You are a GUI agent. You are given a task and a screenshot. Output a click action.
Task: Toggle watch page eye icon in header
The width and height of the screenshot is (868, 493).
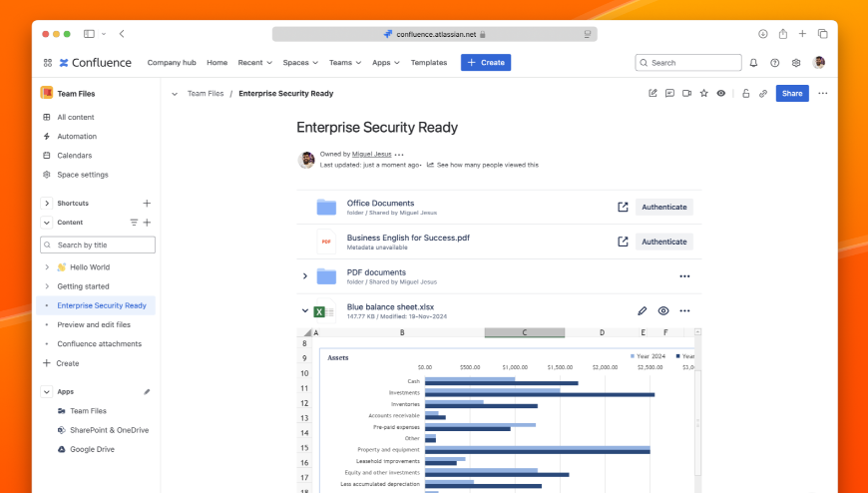pos(720,93)
